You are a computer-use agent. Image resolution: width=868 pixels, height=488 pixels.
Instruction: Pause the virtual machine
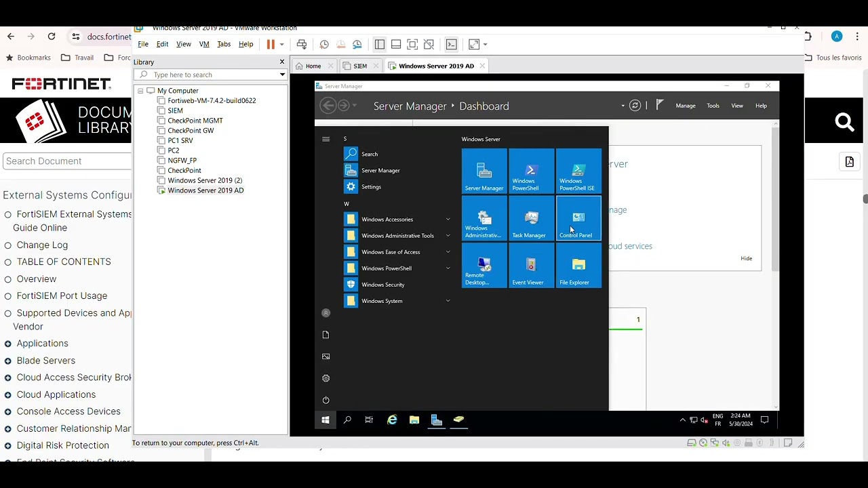tap(271, 44)
